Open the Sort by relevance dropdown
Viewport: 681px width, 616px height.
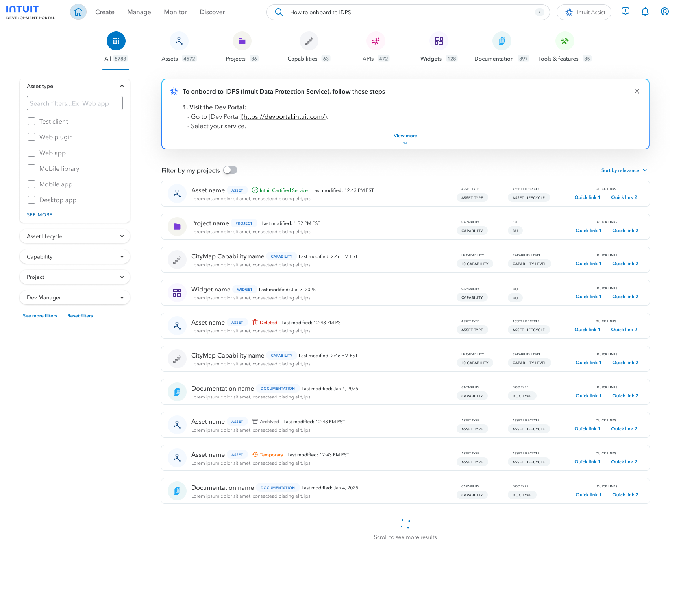pos(624,170)
